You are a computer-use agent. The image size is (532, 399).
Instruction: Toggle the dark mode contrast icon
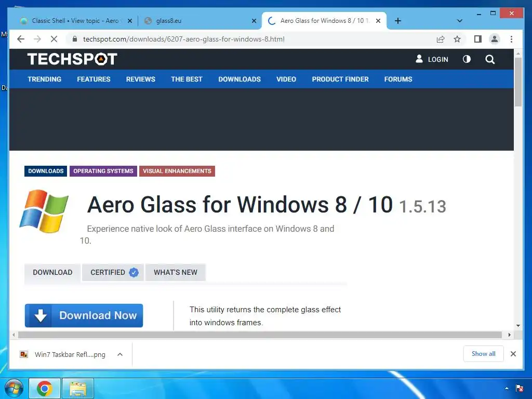[467, 59]
